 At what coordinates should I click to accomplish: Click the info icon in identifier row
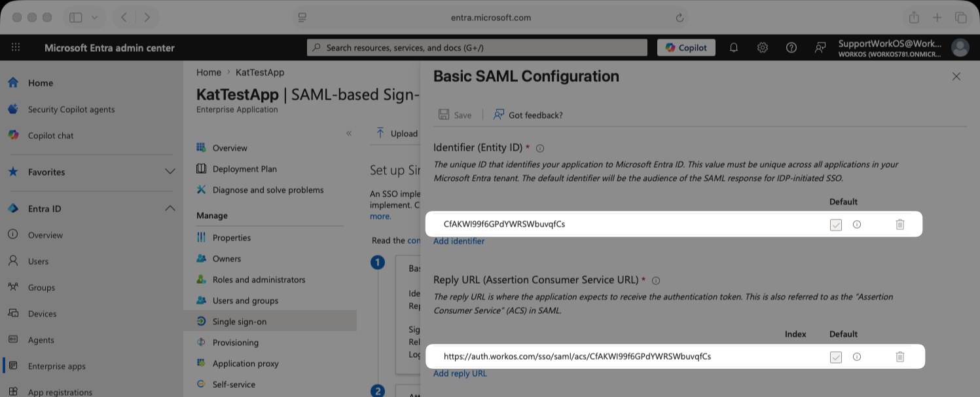click(857, 225)
